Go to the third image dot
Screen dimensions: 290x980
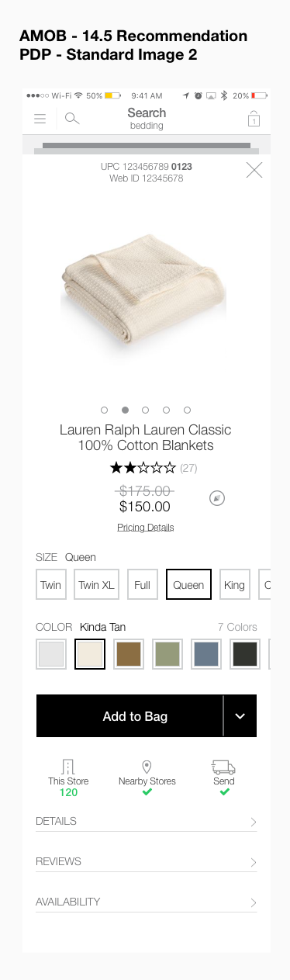tap(146, 410)
